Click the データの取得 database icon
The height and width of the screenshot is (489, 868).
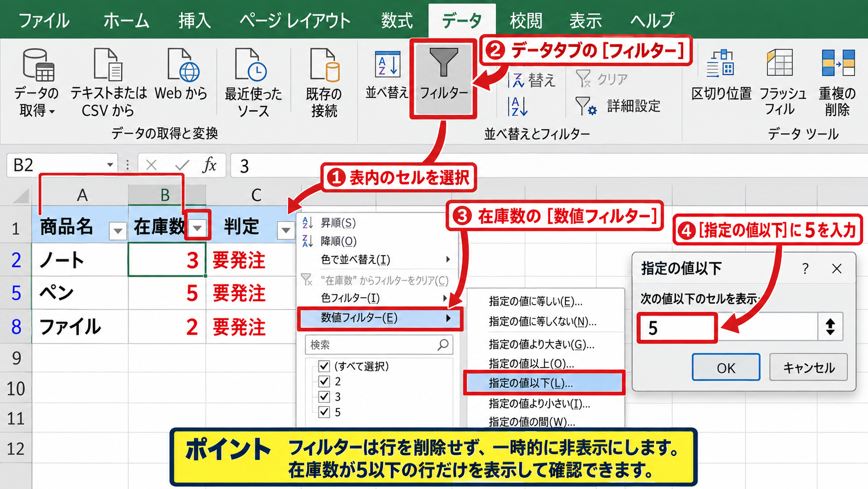click(x=38, y=65)
